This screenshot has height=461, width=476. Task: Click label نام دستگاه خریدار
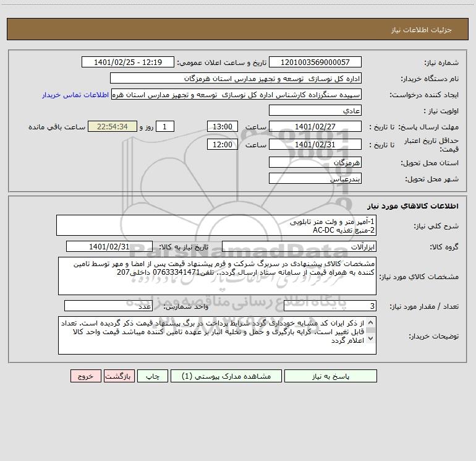pos(430,79)
